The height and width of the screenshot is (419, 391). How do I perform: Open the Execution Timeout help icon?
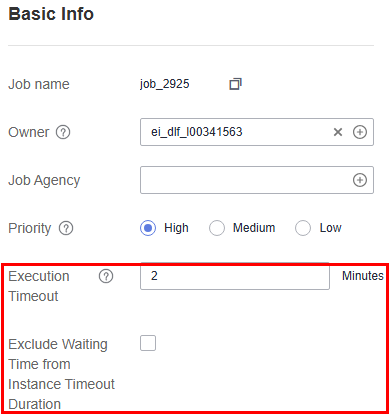coord(106,276)
